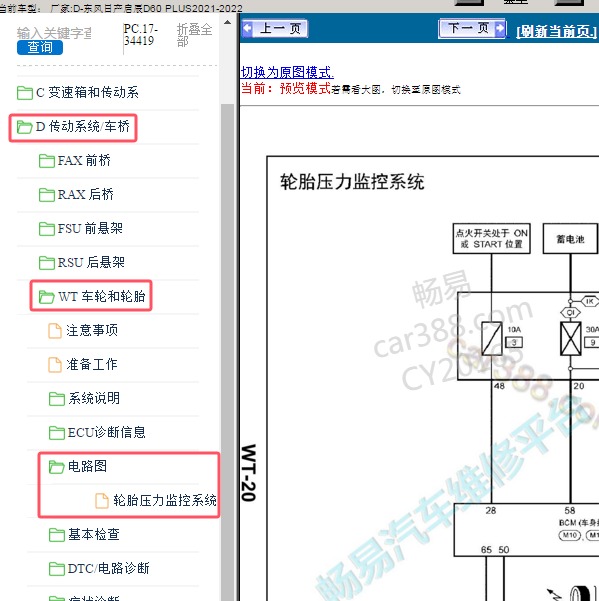Collapse WT 车轮和轮胎 folder icon
Screen dimensions: 599x601
point(46,297)
